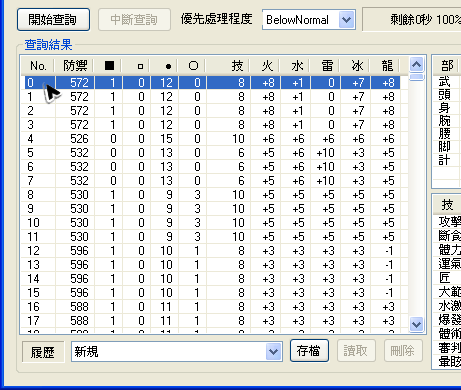Select result row No. 9
The width and height of the screenshot is (461, 390).
coord(212,209)
